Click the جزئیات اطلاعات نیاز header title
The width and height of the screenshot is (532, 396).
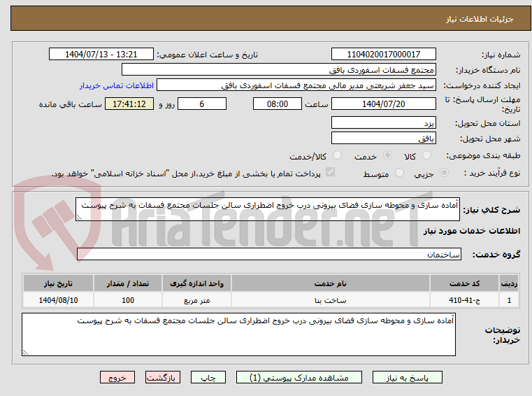(x=480, y=19)
